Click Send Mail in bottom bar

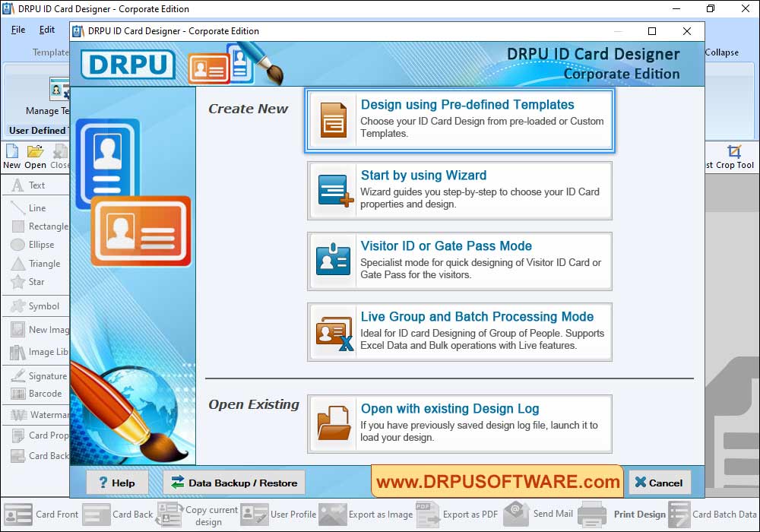pos(538,514)
